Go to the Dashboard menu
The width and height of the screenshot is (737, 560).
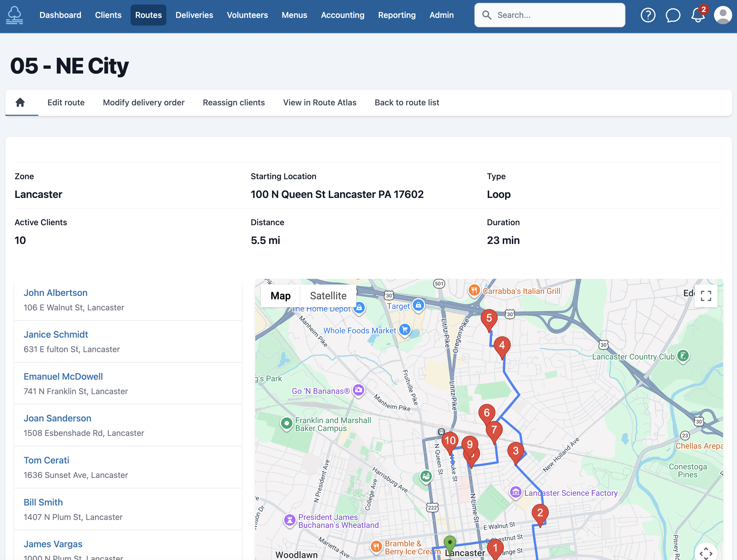tap(60, 15)
